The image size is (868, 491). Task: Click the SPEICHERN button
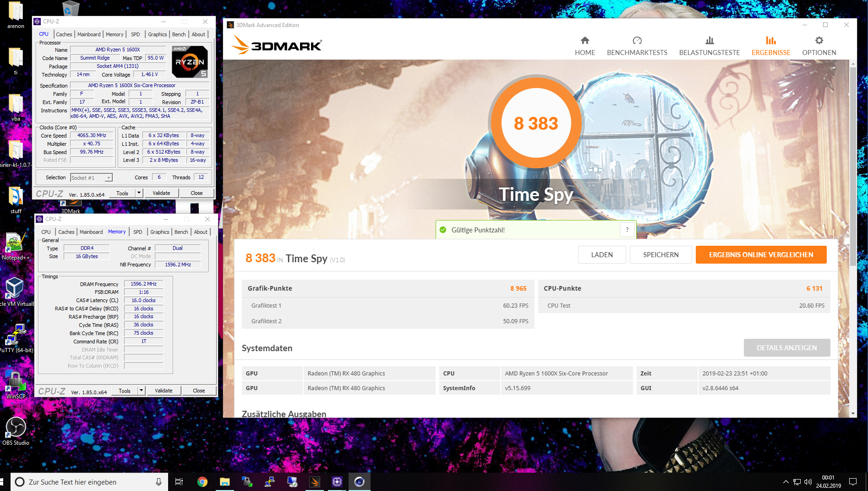coord(661,254)
